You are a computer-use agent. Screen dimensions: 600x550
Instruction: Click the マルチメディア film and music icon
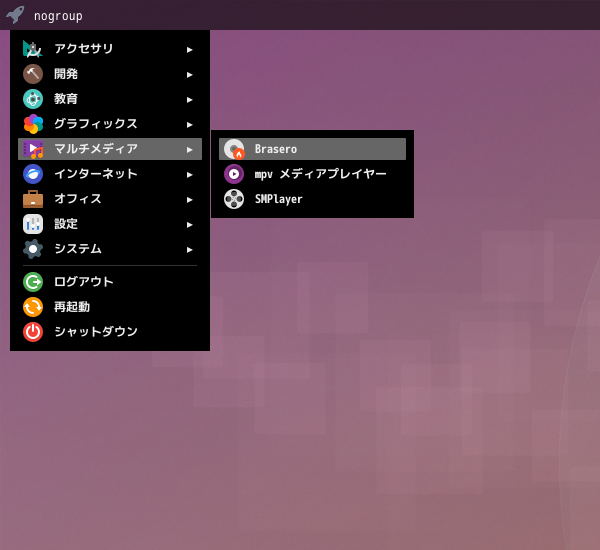pyautogui.click(x=33, y=149)
